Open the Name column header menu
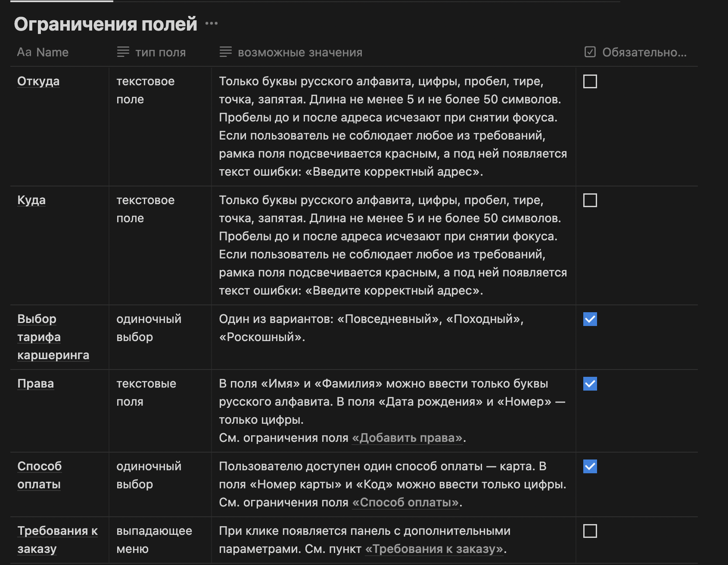Image resolution: width=728 pixels, height=565 pixels. tap(52, 52)
